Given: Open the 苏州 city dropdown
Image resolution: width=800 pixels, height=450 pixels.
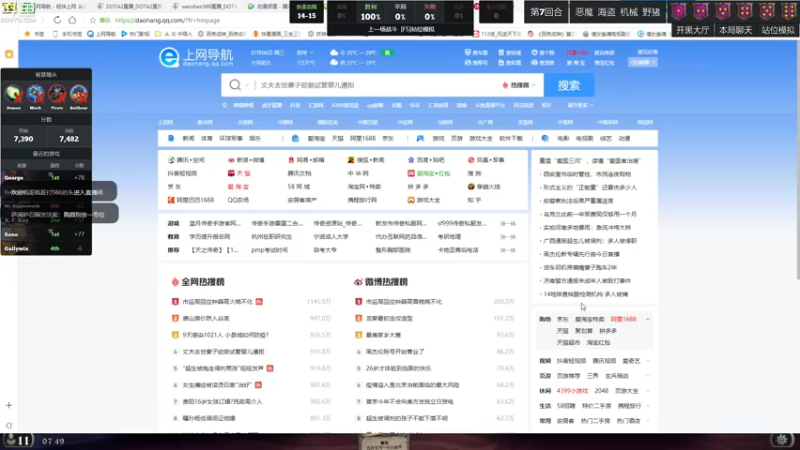Looking at the screenshot, I should [x=305, y=53].
